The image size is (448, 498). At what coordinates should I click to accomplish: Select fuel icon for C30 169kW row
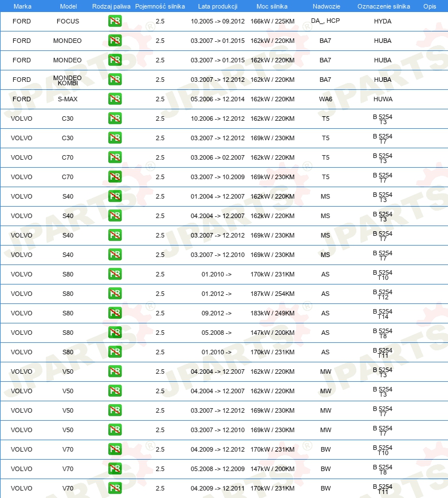coord(115,138)
